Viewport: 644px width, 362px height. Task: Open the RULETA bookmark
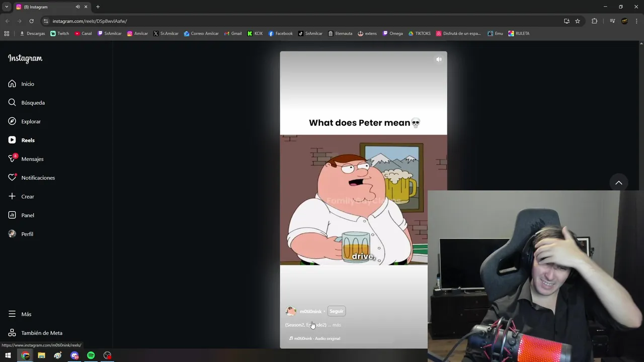(x=519, y=34)
